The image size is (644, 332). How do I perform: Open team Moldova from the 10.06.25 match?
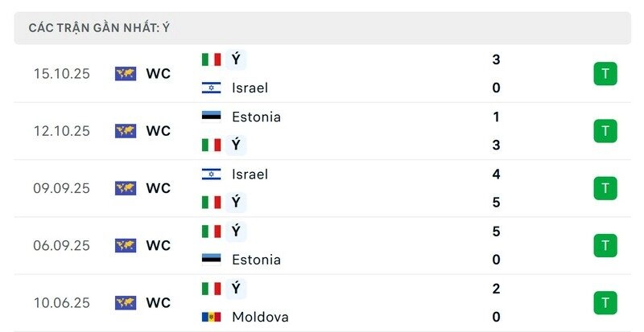[260, 317]
